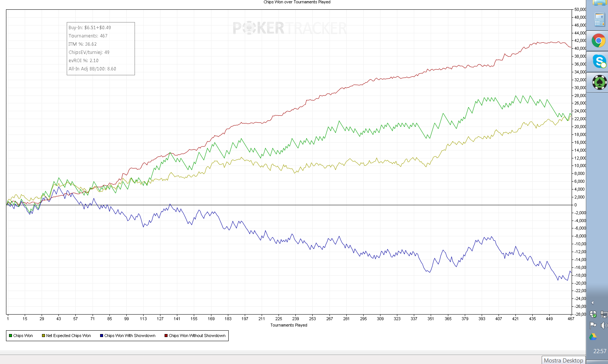Click the volume speaker tray icon
Viewport: 608px width, 364px height.
604,325
